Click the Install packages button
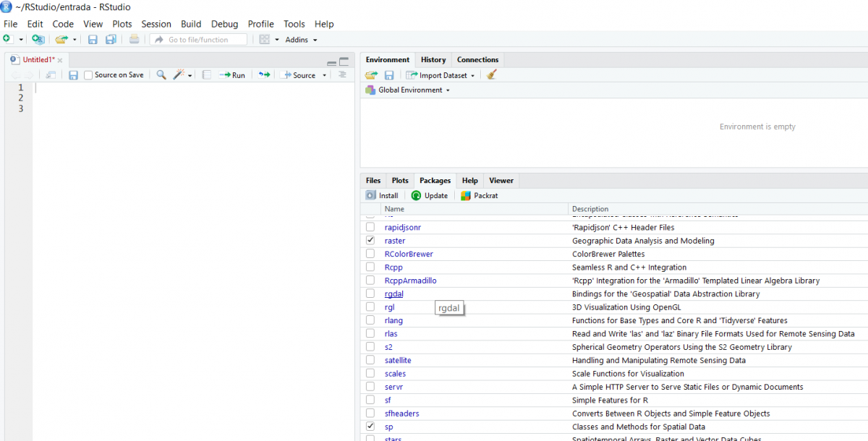The width and height of the screenshot is (868, 441). (x=382, y=195)
